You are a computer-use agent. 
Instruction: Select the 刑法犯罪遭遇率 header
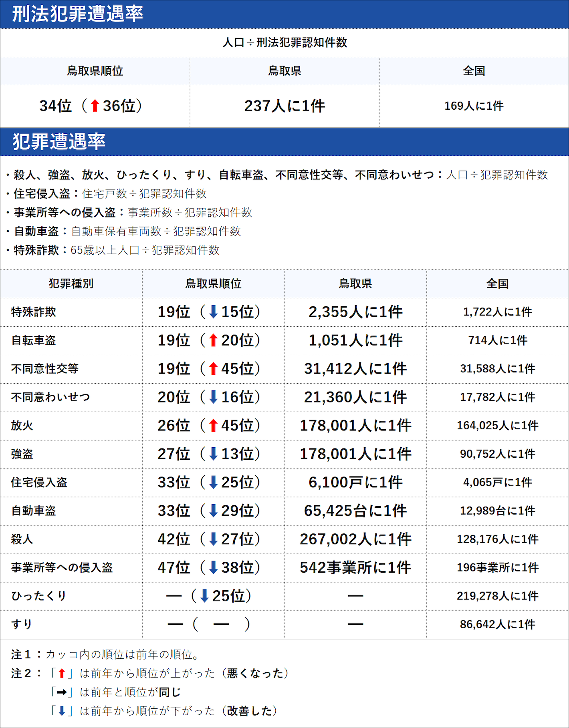pos(284,14)
